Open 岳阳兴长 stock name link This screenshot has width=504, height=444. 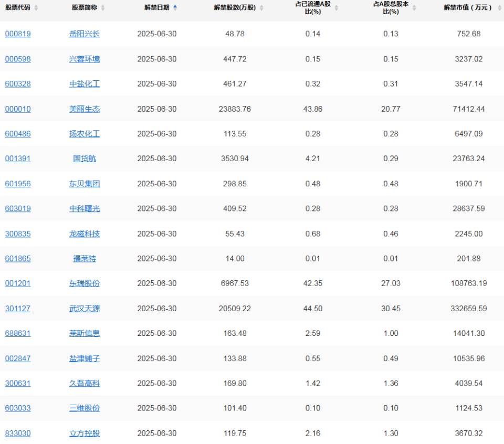tap(85, 34)
